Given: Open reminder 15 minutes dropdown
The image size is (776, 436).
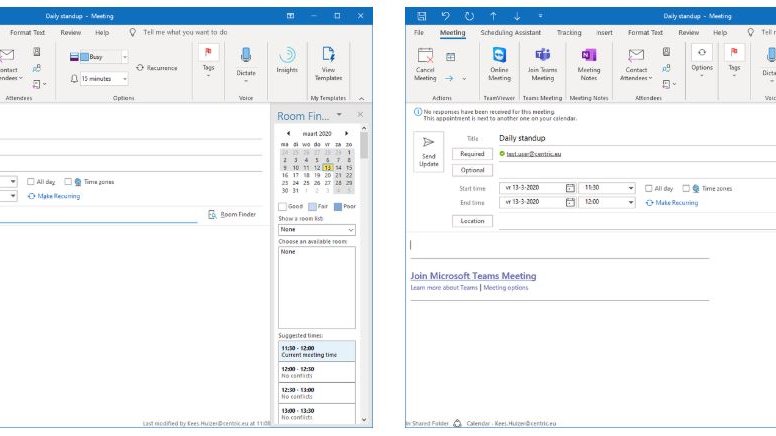Looking at the screenshot, I should point(125,79).
